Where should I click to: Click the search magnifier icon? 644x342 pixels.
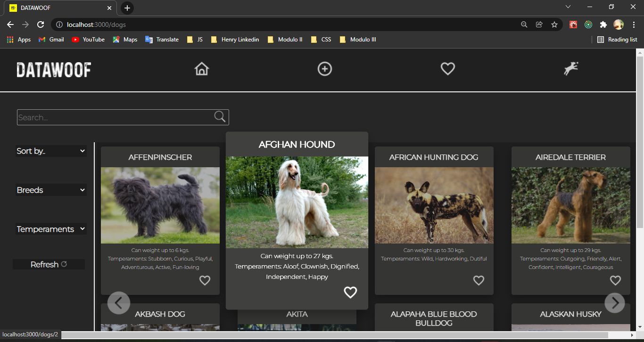pyautogui.click(x=219, y=116)
